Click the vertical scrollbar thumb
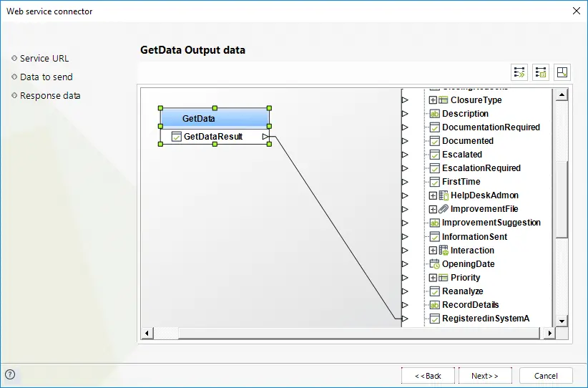The height and width of the screenshot is (388, 588). point(562,199)
